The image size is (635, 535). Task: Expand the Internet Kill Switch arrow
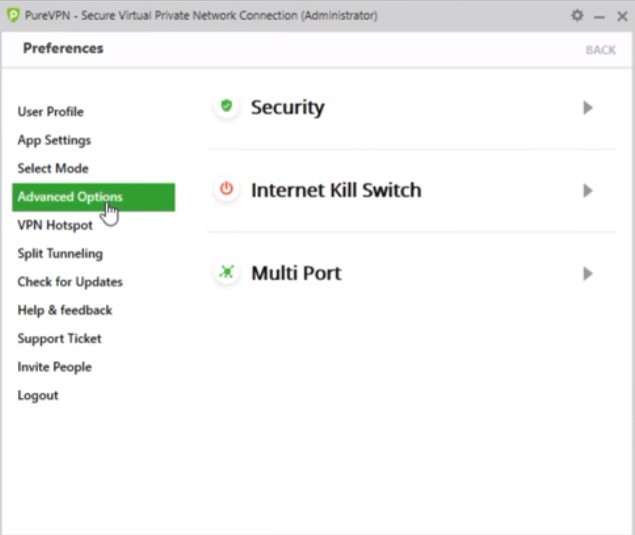pos(588,190)
